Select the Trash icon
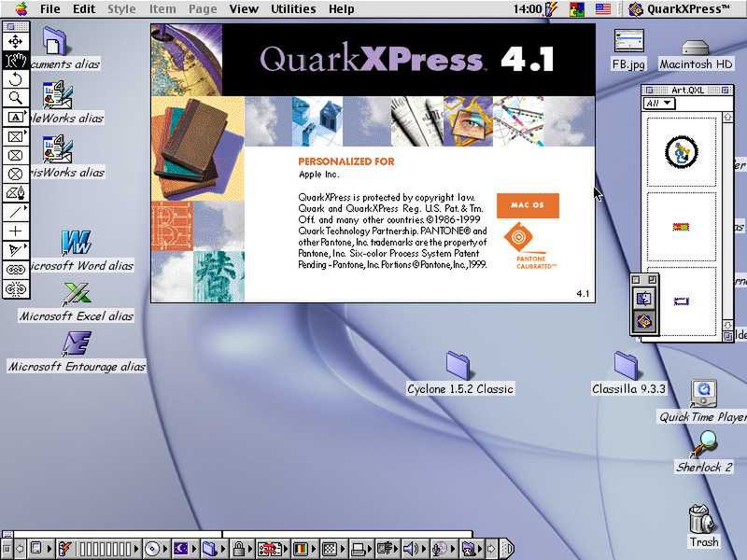Viewport: 747px width, 560px height. pyautogui.click(x=703, y=525)
